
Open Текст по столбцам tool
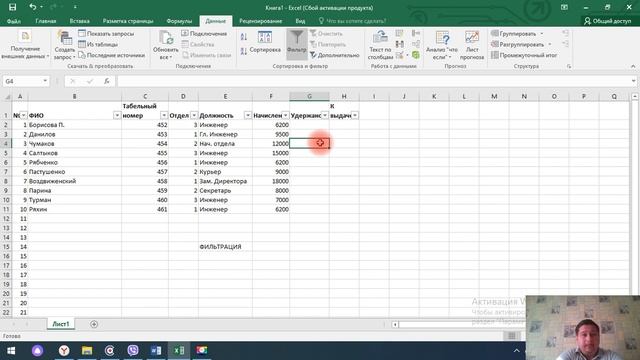[x=380, y=45]
